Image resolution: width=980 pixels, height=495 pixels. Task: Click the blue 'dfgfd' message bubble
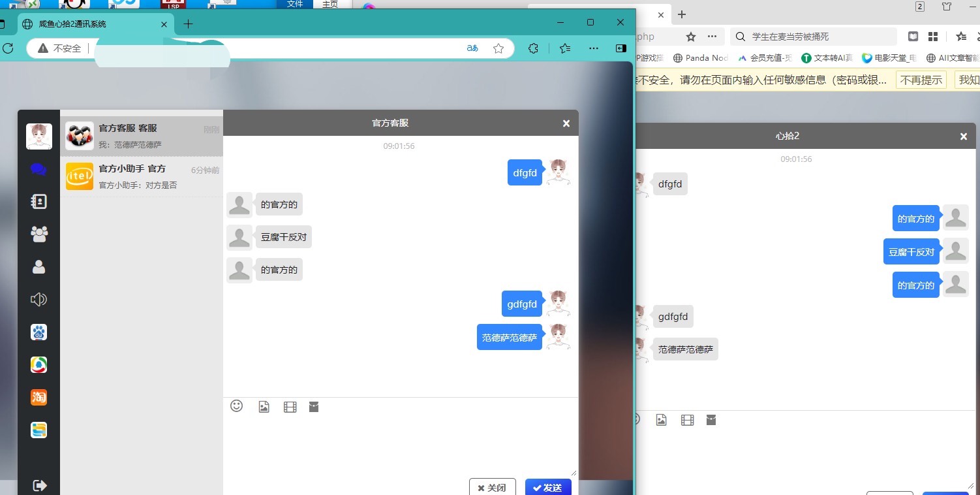pos(525,173)
